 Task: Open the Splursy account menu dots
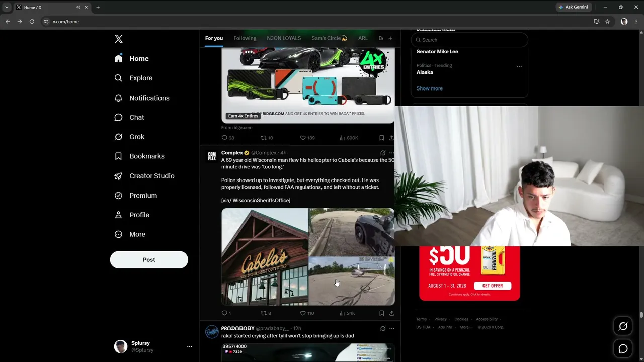pos(190,346)
